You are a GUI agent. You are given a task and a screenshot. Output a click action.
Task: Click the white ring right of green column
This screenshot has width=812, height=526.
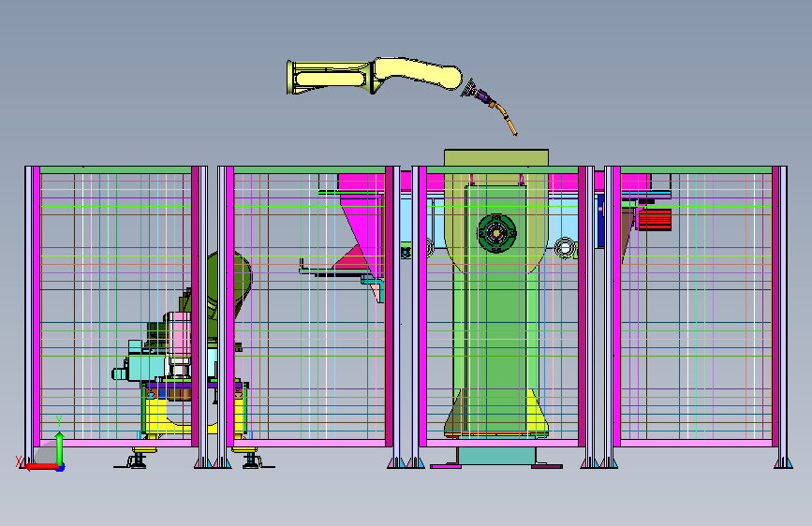pyautogui.click(x=565, y=247)
